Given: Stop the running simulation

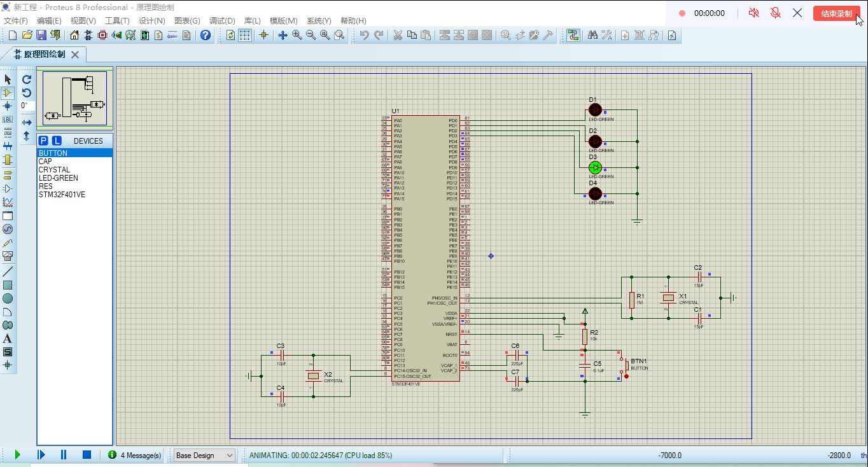Looking at the screenshot, I should pyautogui.click(x=87, y=455).
